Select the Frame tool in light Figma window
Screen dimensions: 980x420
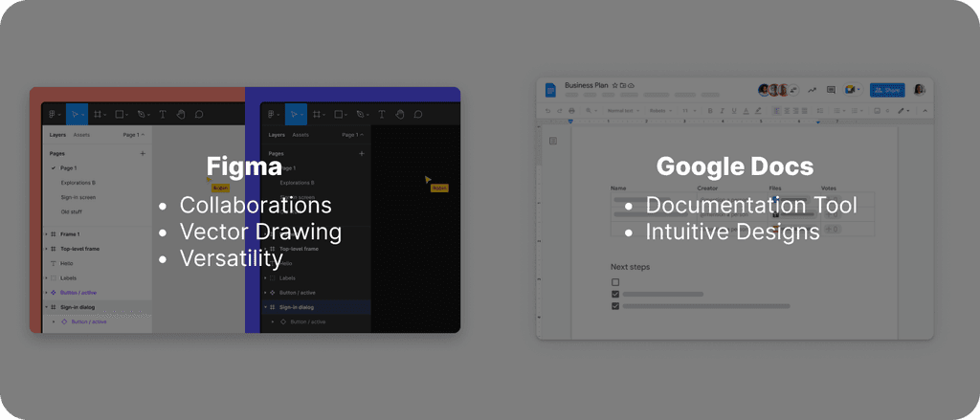click(x=100, y=115)
